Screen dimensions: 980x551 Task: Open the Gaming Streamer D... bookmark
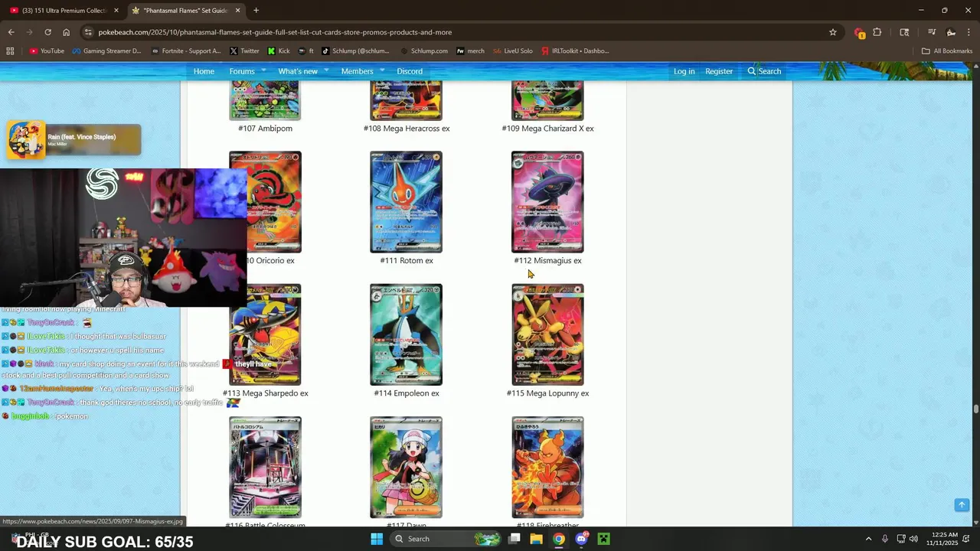106,51
